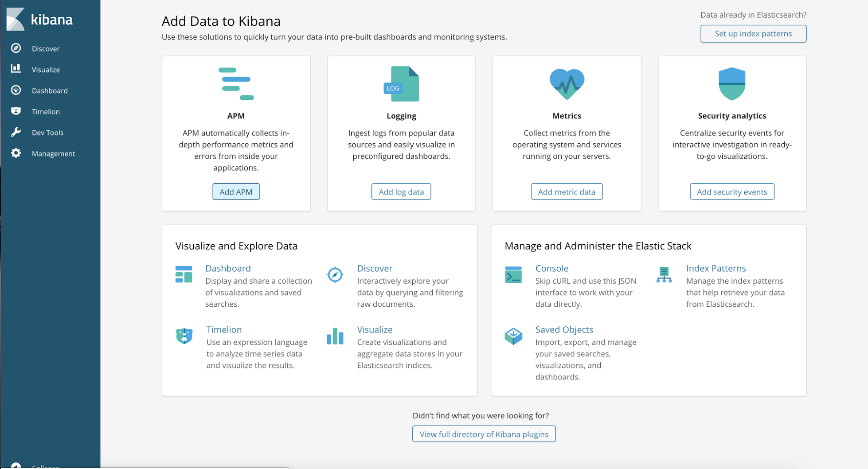868x469 pixels.
Task: Click the Console terminal icon
Action: coord(513,275)
